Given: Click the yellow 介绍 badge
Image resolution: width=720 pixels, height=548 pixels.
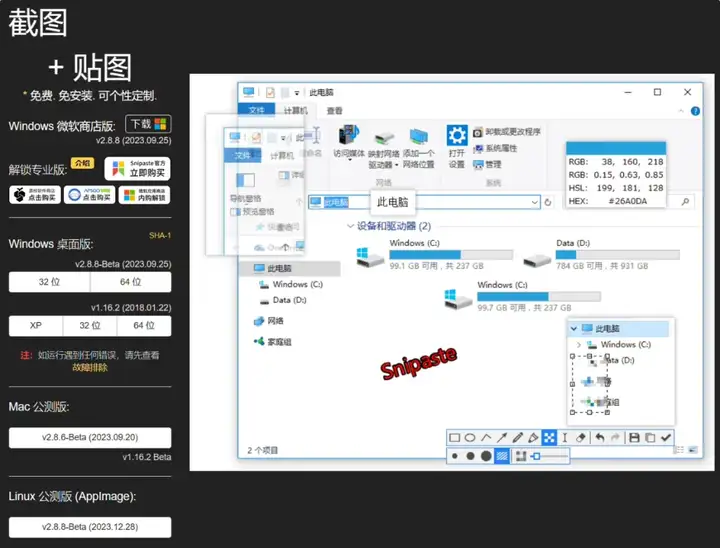Looking at the screenshot, I should point(82,163).
